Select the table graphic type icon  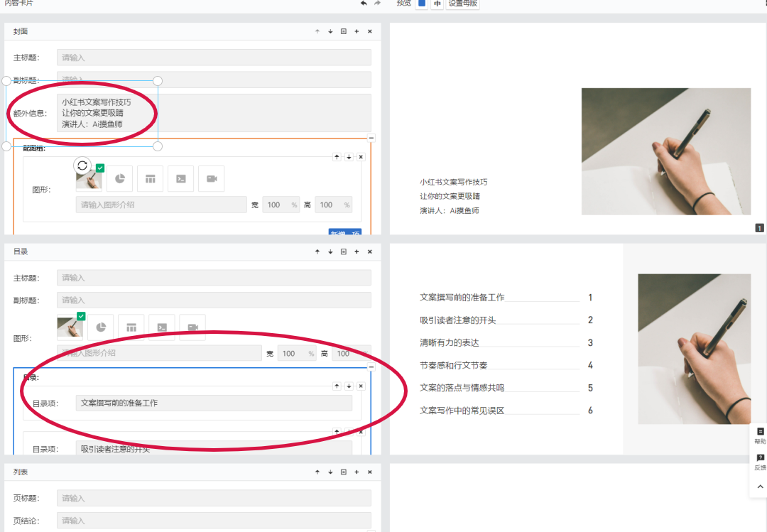click(x=150, y=178)
